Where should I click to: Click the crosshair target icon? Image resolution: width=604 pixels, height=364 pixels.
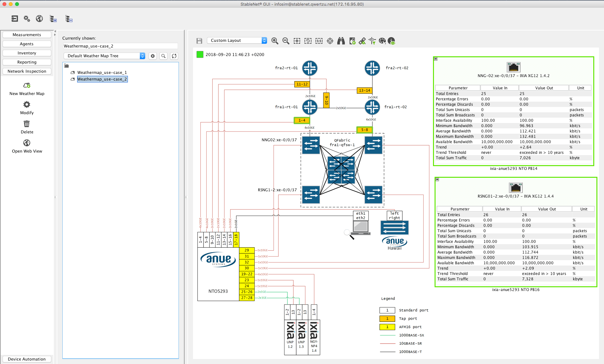coord(330,41)
